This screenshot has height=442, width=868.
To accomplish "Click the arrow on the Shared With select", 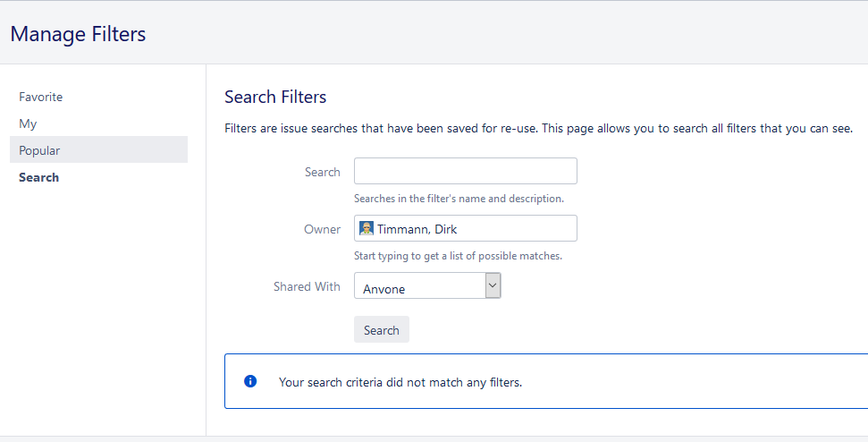I will click(493, 285).
